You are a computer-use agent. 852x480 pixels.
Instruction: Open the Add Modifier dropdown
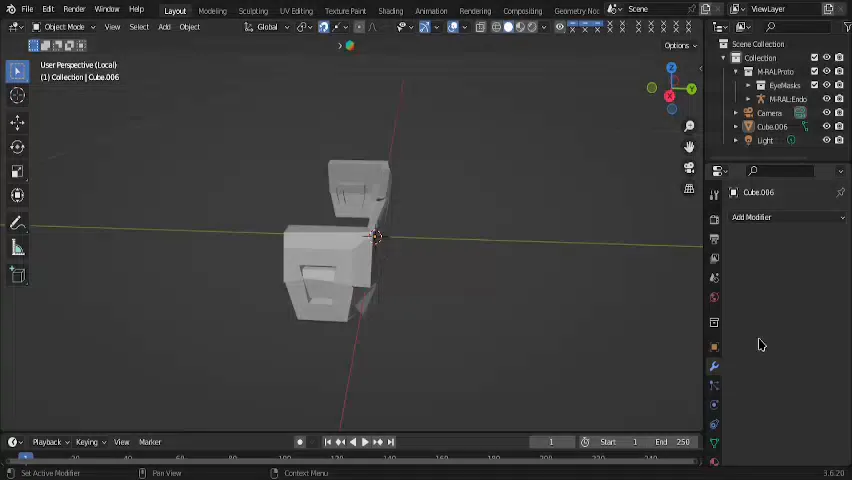coord(787,217)
